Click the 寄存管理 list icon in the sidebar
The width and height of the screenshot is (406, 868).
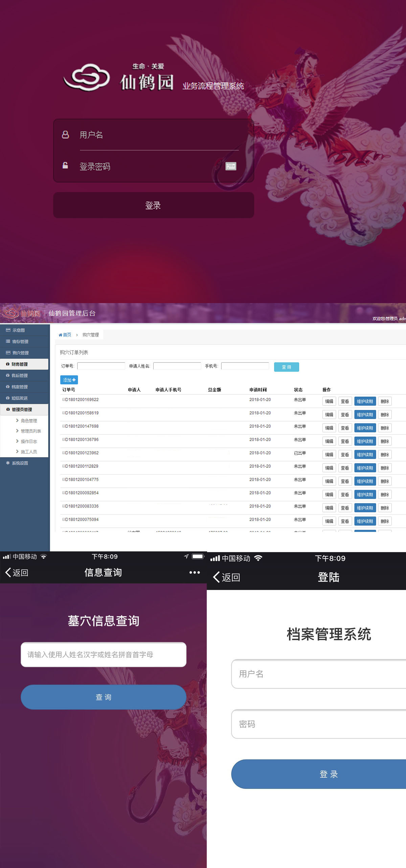pos(8,341)
